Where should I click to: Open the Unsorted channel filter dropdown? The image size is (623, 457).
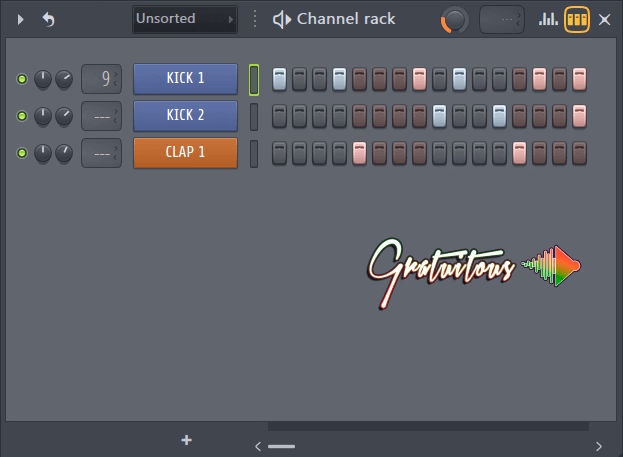[x=185, y=19]
